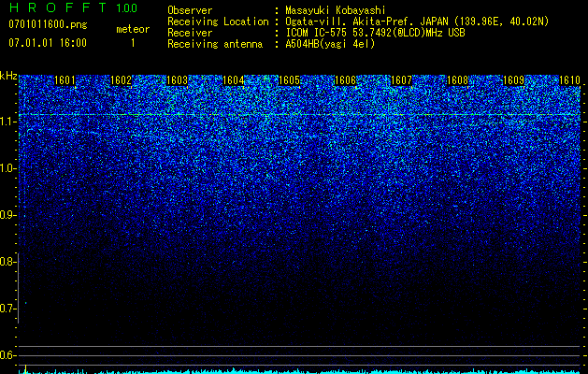Click the 1608 time marker

457,80
